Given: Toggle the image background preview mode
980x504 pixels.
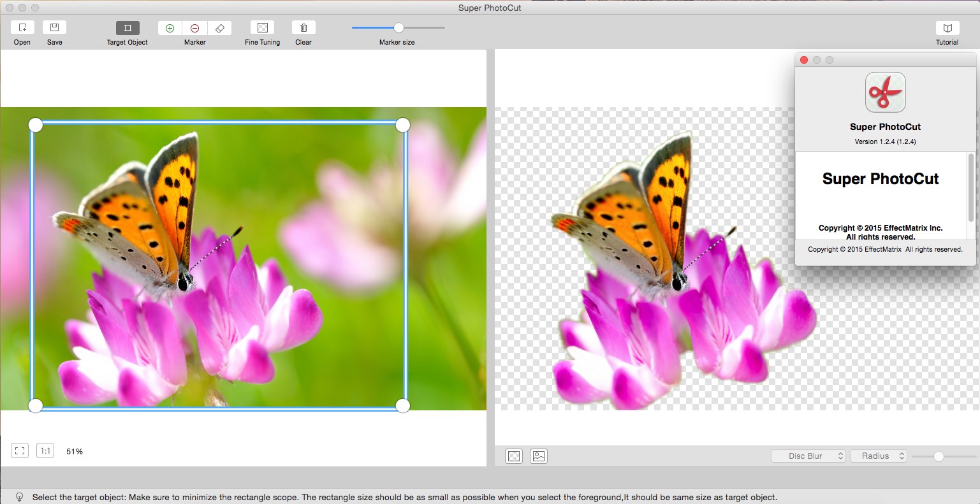Looking at the screenshot, I should [538, 456].
